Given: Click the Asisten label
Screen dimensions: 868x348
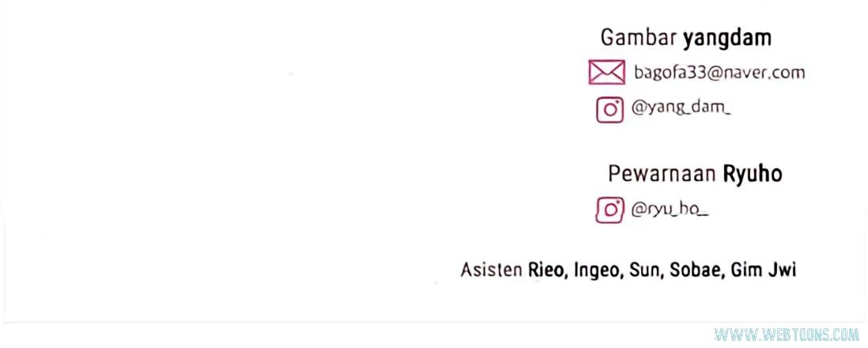Looking at the screenshot, I should (x=492, y=270).
